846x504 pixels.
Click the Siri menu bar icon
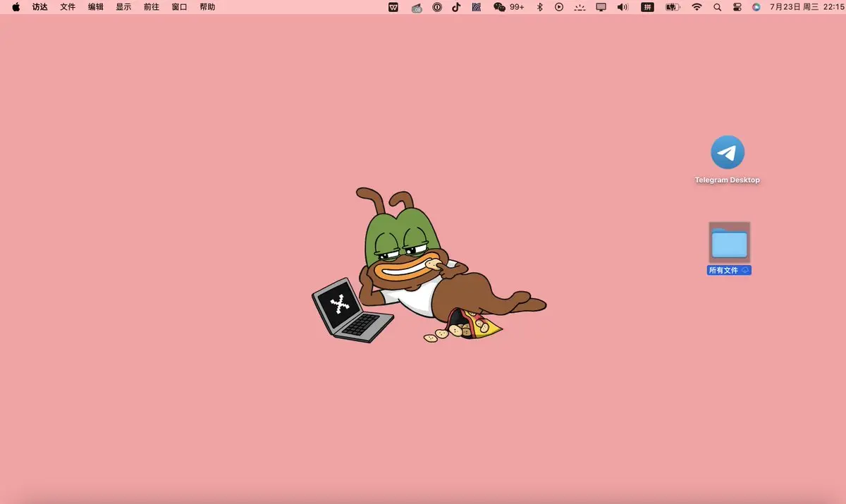756,7
